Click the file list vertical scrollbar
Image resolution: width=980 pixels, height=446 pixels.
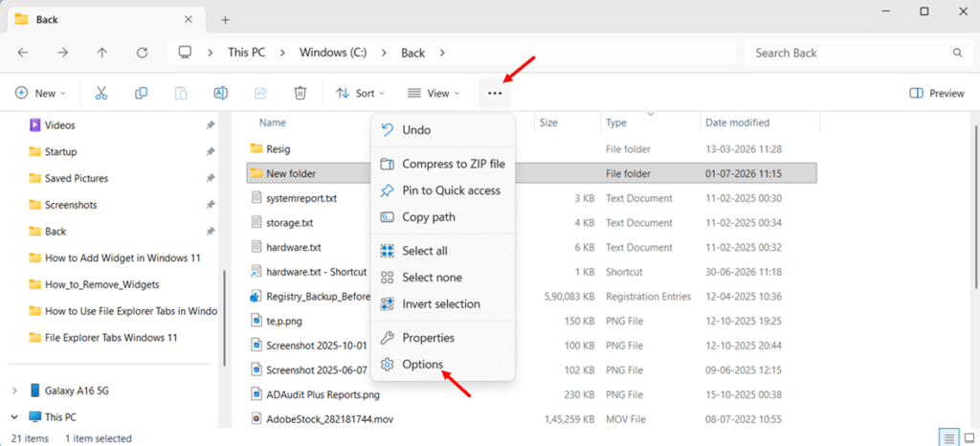[x=975, y=206]
